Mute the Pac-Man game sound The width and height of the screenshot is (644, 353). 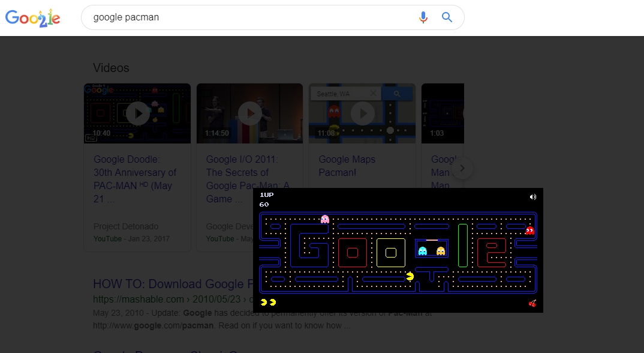[532, 197]
